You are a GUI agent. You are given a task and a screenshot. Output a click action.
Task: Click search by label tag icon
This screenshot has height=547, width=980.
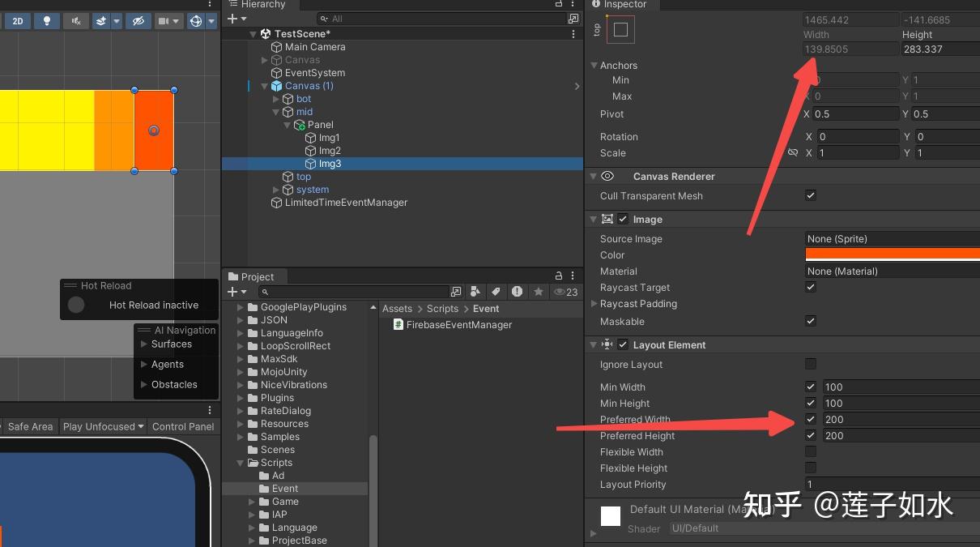click(x=496, y=292)
